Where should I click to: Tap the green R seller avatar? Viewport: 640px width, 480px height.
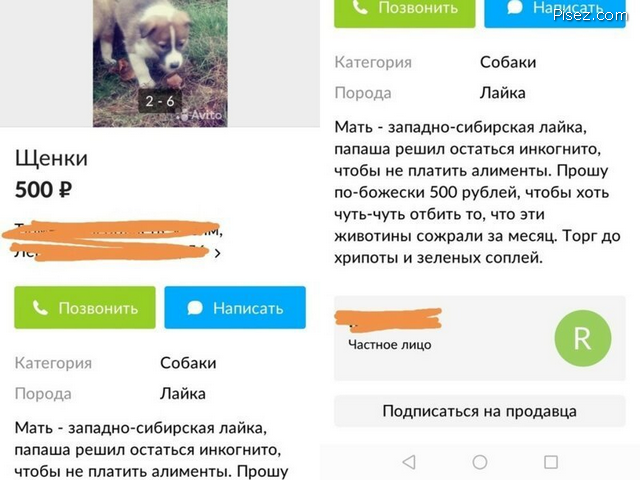point(583,338)
